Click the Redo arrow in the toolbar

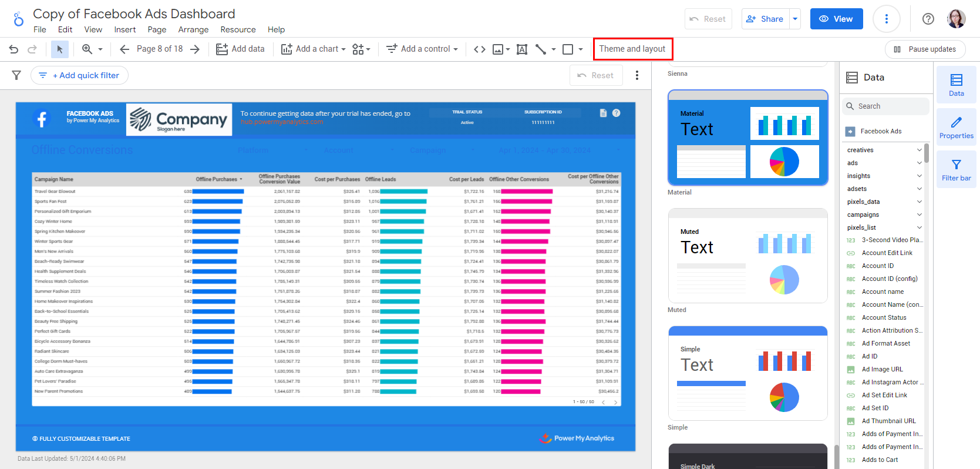pyautogui.click(x=32, y=49)
